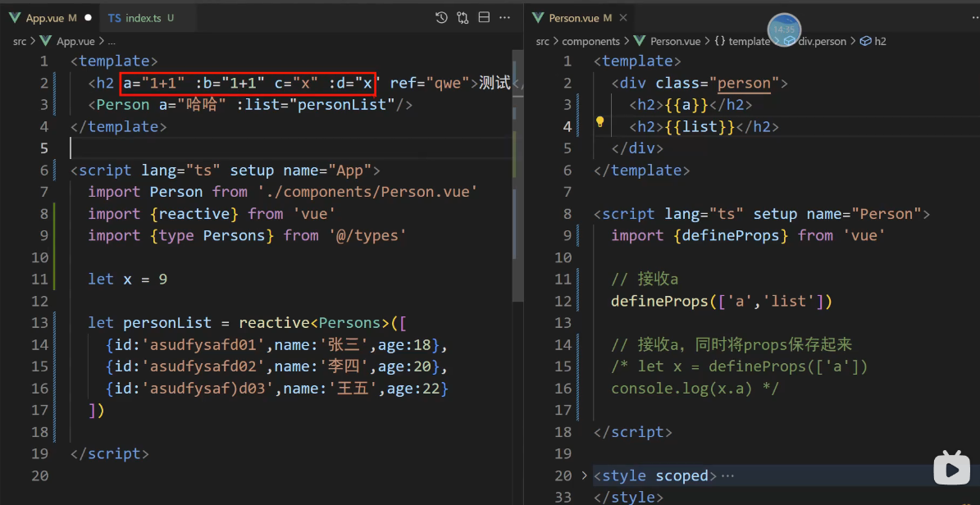Switch to the App.vue tab
The height and width of the screenshot is (505, 980).
click(x=51, y=18)
